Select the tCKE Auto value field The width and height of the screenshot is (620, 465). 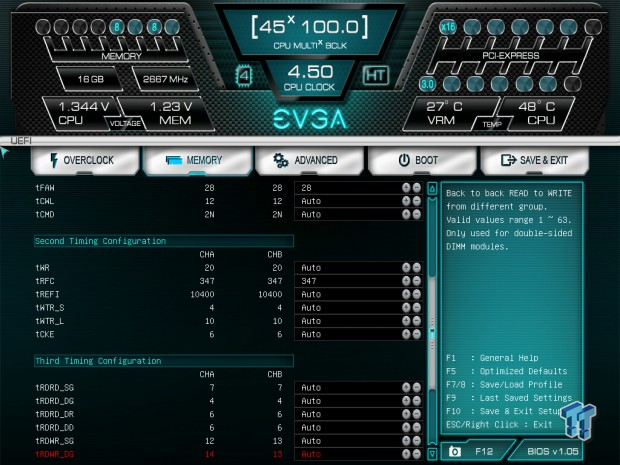tap(358, 334)
